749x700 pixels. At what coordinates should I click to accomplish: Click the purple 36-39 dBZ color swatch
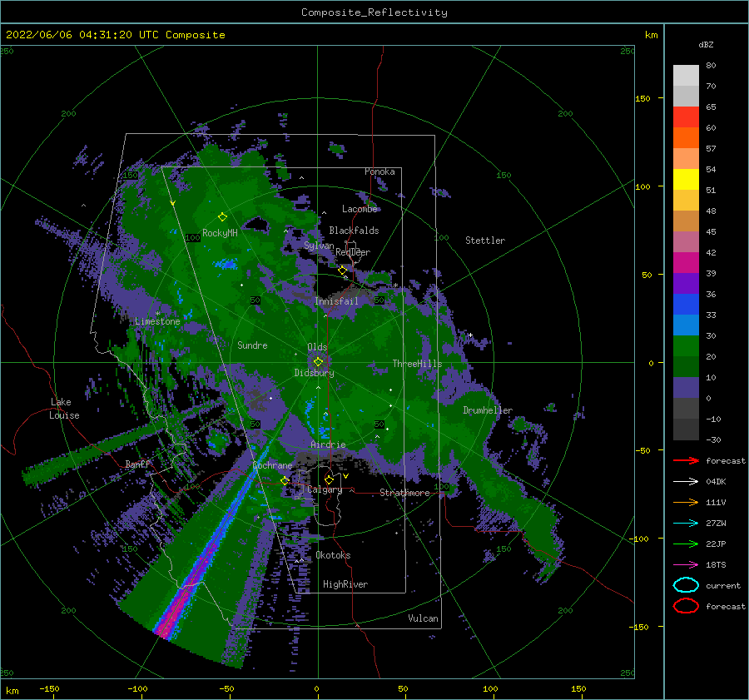(686, 283)
